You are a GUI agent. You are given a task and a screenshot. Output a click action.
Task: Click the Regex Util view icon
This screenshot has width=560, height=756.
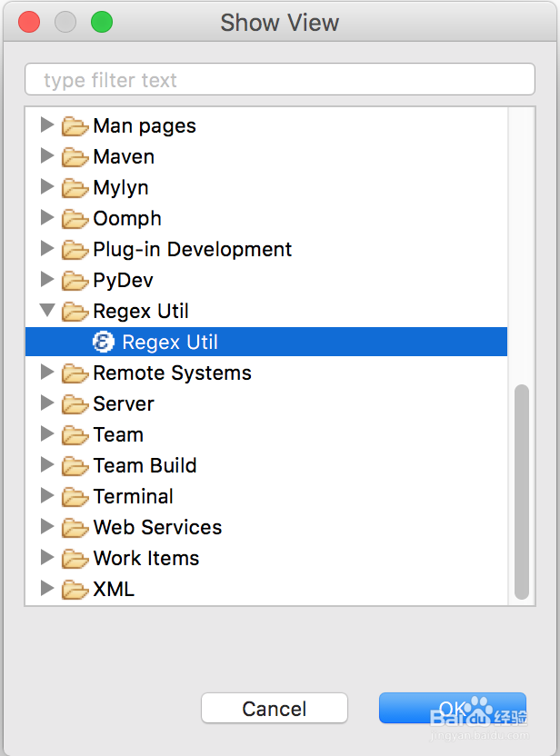click(x=104, y=343)
